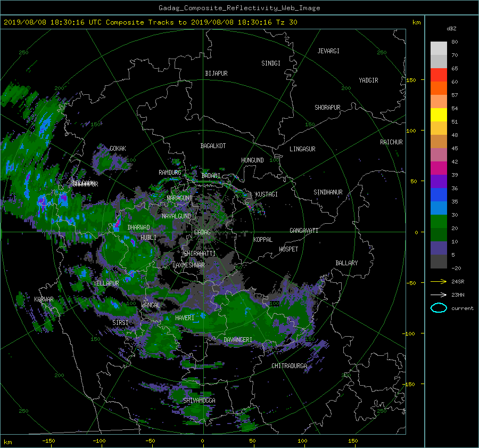Viewport: 479px width, 448px height.
Task: Click the BALLARY city label
Action: click(346, 263)
